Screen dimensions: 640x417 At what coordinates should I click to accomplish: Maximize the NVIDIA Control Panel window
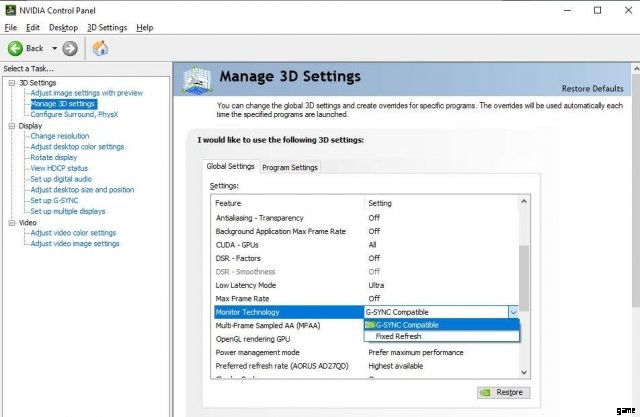coord(598,10)
